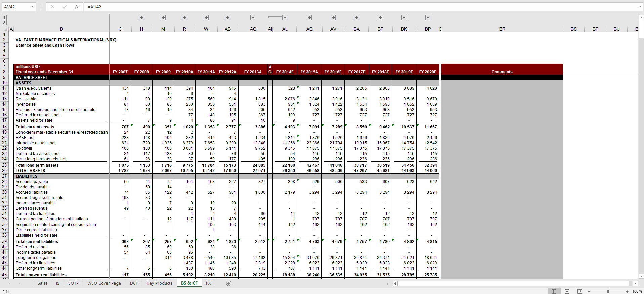Click the 100 % zoom level

pos(637,291)
